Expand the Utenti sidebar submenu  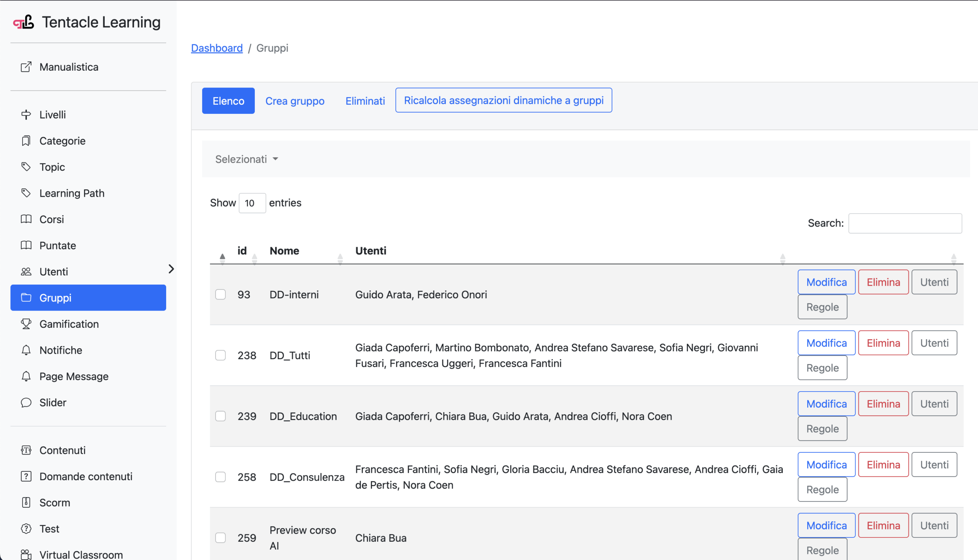(x=172, y=269)
